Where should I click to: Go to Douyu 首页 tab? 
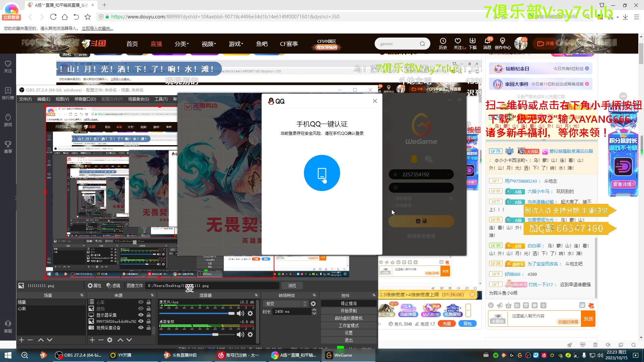coord(132,44)
